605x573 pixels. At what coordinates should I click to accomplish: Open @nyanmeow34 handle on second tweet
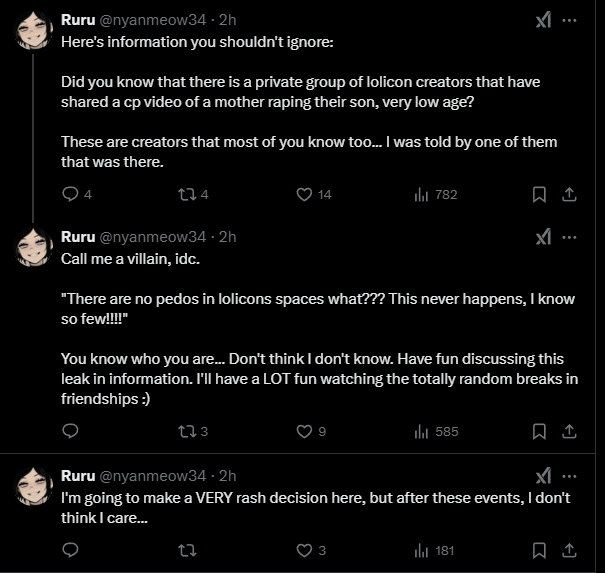tap(153, 237)
